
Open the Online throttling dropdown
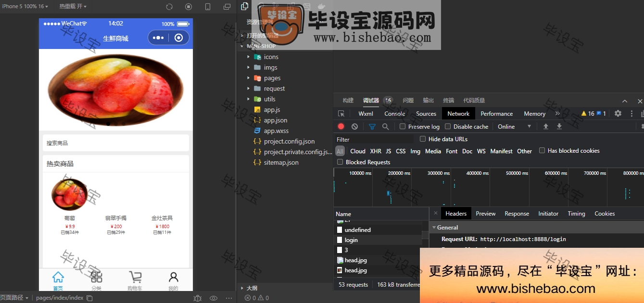(x=514, y=126)
